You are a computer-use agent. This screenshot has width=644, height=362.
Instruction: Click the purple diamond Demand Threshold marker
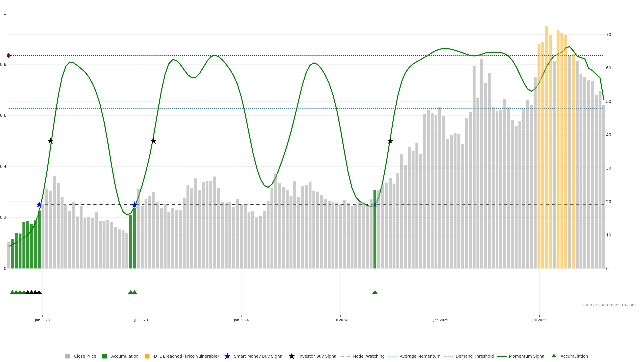[9, 55]
